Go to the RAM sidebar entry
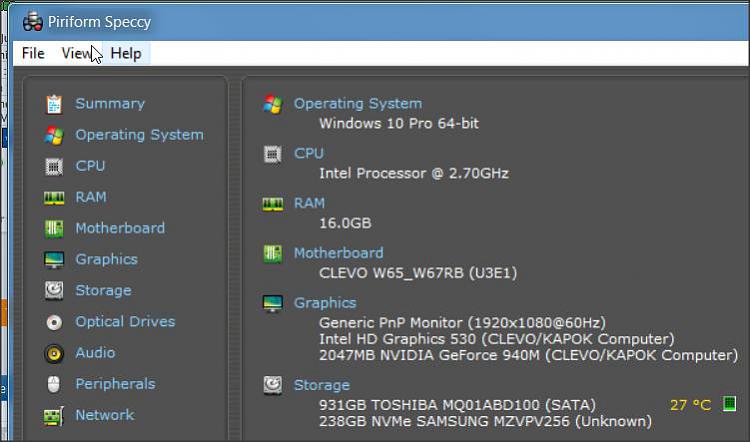 (x=91, y=197)
